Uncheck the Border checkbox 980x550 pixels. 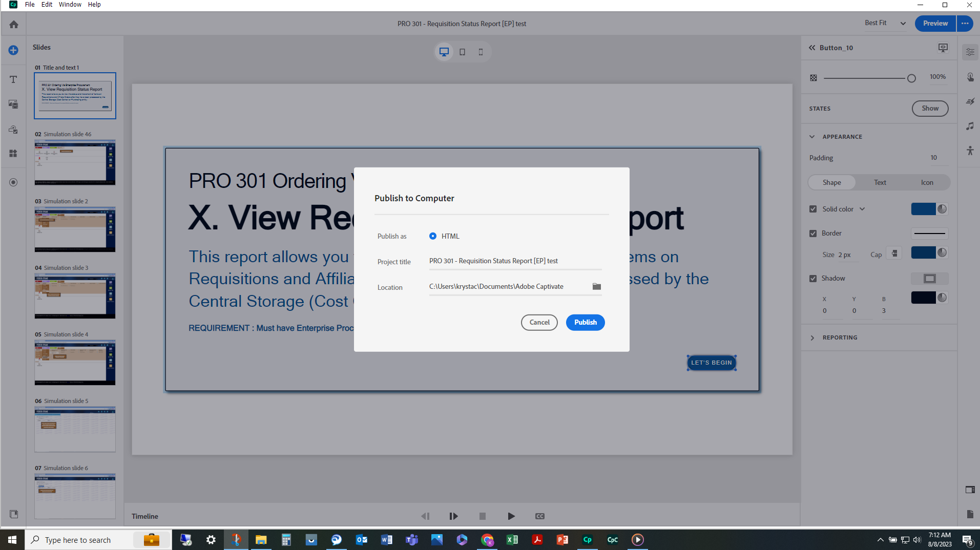pos(813,234)
